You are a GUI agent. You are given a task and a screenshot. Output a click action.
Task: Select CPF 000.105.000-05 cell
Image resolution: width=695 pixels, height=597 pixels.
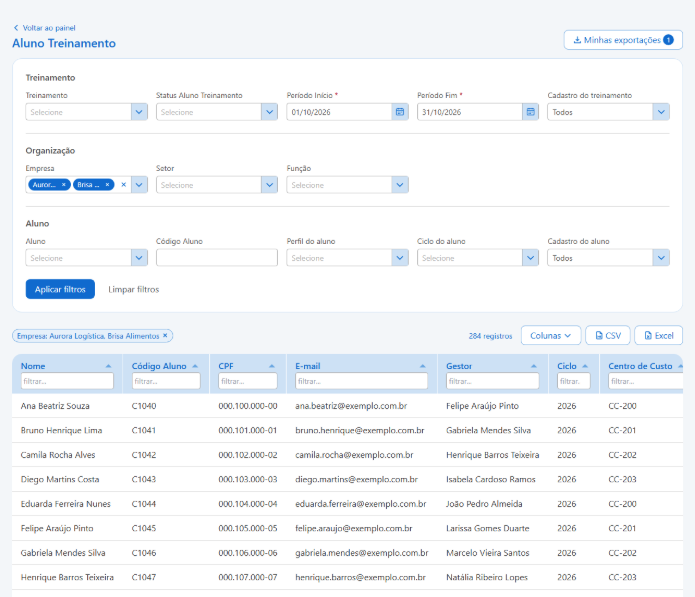pos(248,528)
